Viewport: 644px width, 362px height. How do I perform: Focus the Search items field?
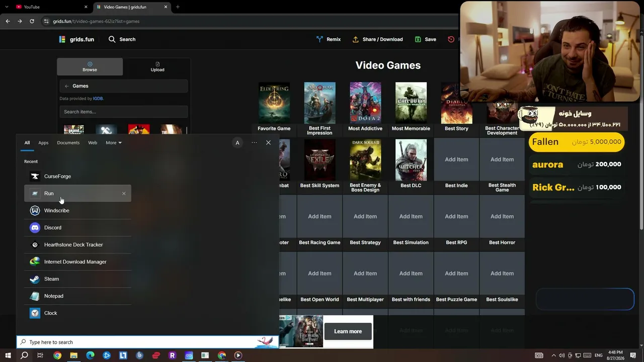coord(124,112)
